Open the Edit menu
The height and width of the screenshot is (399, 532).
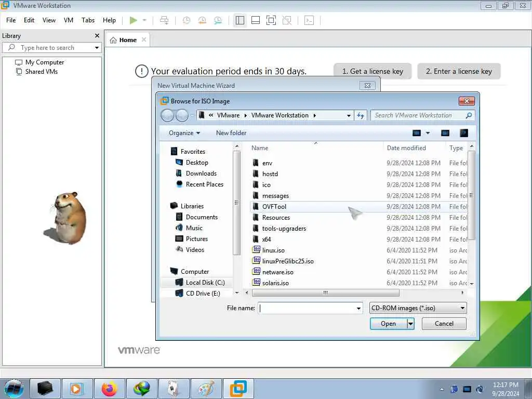coord(29,20)
